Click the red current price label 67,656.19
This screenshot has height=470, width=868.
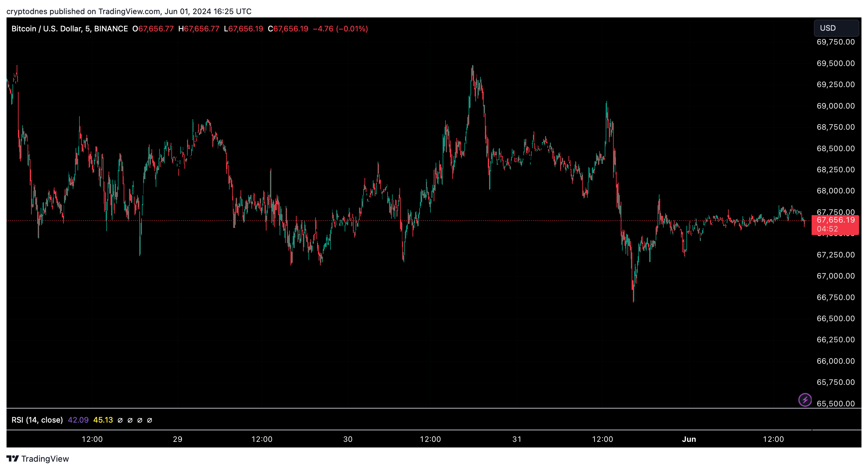point(835,220)
